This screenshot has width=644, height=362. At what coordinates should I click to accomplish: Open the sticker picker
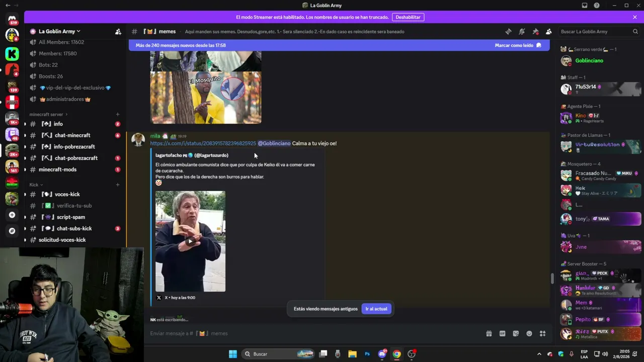tap(516, 333)
